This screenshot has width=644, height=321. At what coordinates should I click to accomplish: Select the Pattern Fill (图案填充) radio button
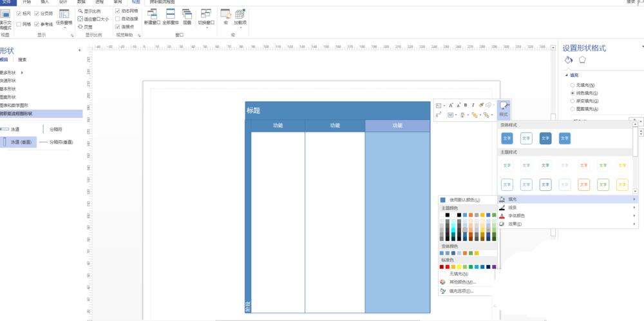tap(573, 109)
